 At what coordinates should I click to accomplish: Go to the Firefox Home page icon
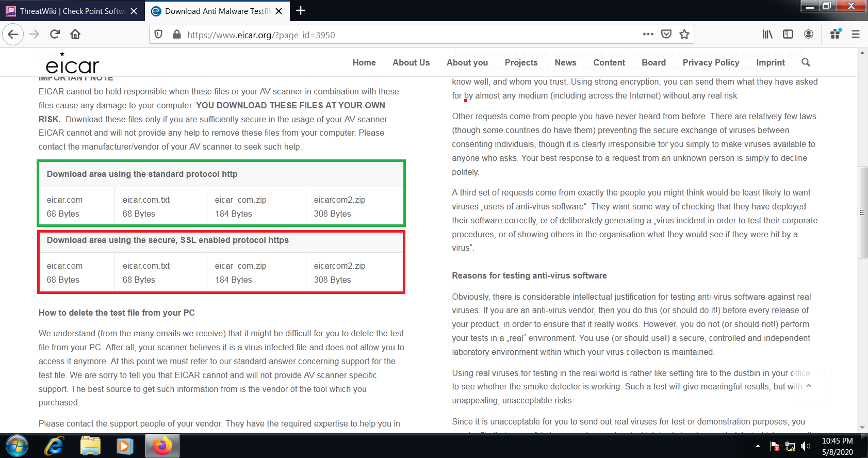point(75,35)
